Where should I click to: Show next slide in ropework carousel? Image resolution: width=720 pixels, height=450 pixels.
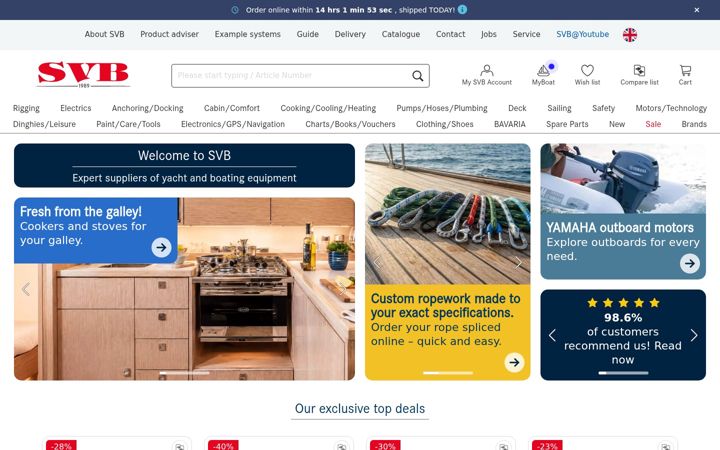518,262
